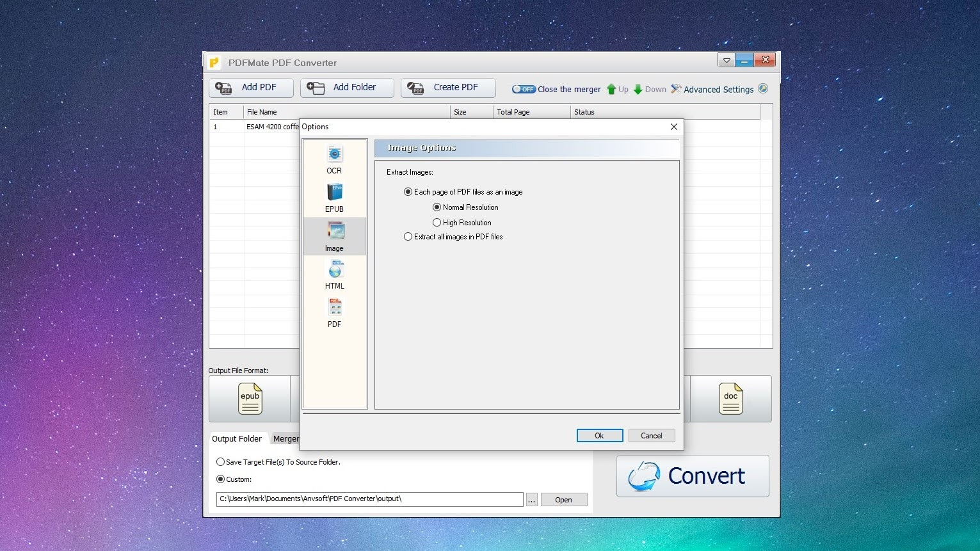Select the Image options section
The image size is (980, 551).
coord(334,236)
